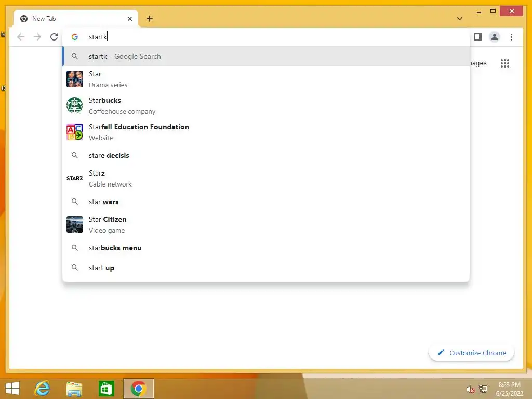This screenshot has height=399, width=532.
Task: Choose 'startk - Google Search' suggestion
Action: (267, 56)
